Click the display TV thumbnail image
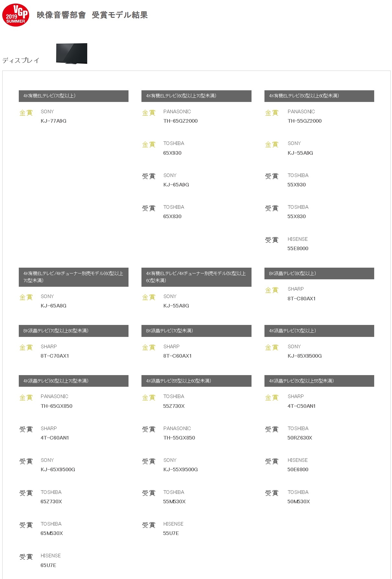Viewport: 392px width, 579px height. [72, 53]
